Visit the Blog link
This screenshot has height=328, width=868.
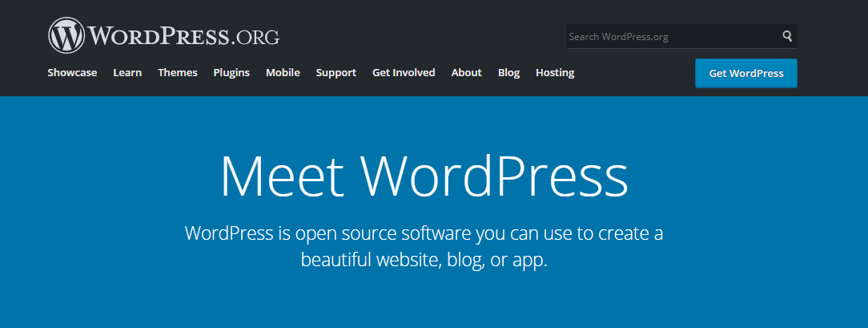coord(508,73)
